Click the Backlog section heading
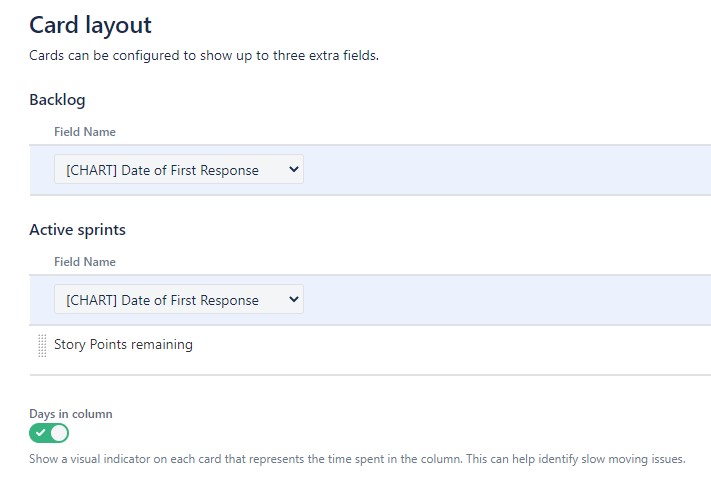This screenshot has height=501, width=711. 57,100
